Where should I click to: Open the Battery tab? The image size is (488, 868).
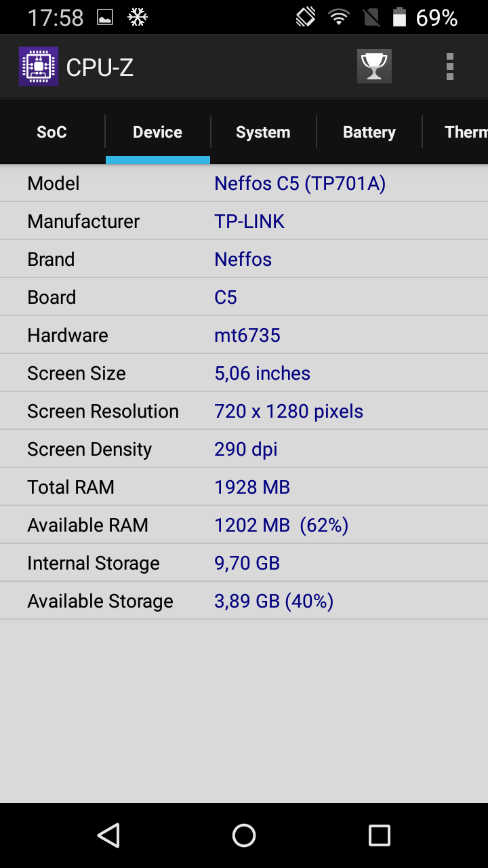point(369,132)
